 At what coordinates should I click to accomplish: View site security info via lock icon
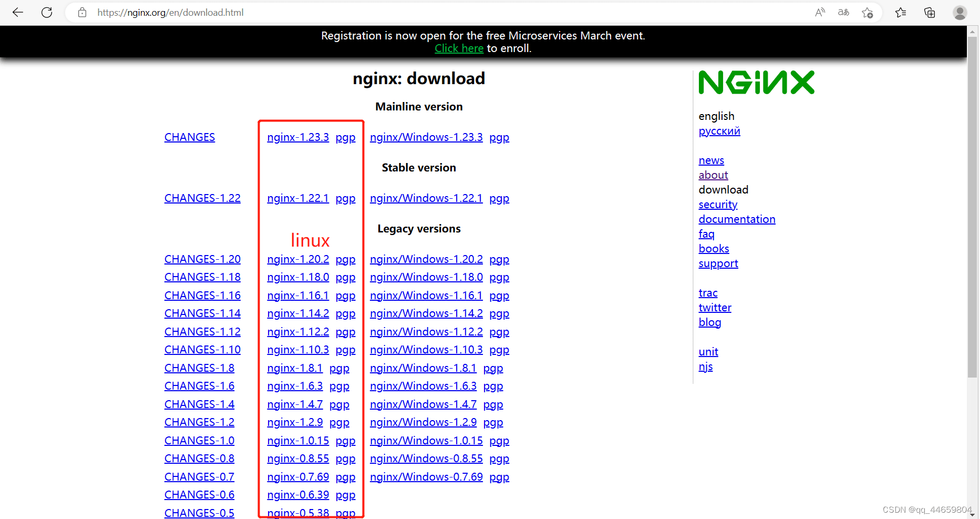[x=82, y=12]
